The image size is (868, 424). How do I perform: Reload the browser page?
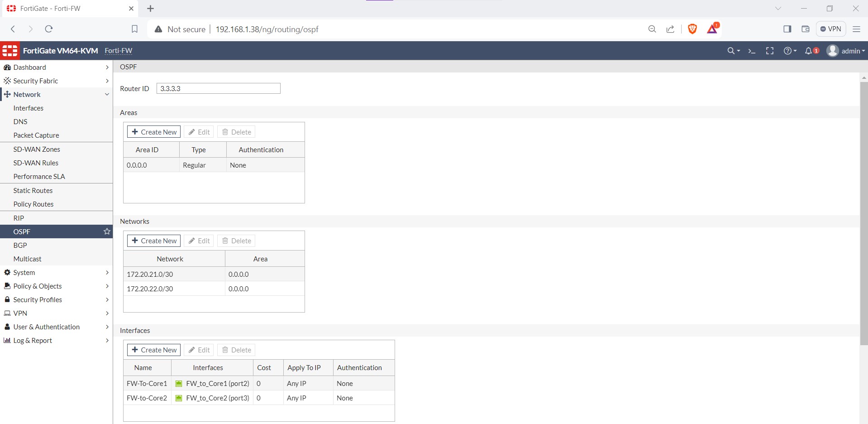coord(49,29)
